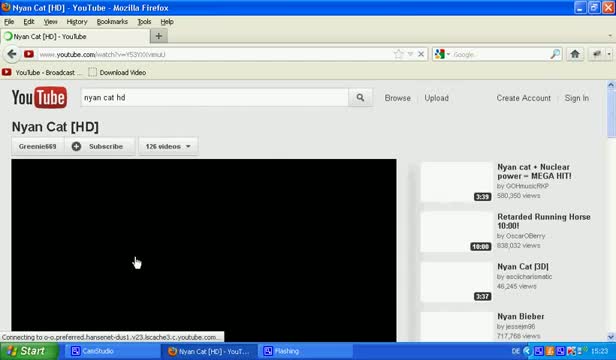Open the list all tabs arrow
This screenshot has width=616, height=360.
click(x=610, y=35)
